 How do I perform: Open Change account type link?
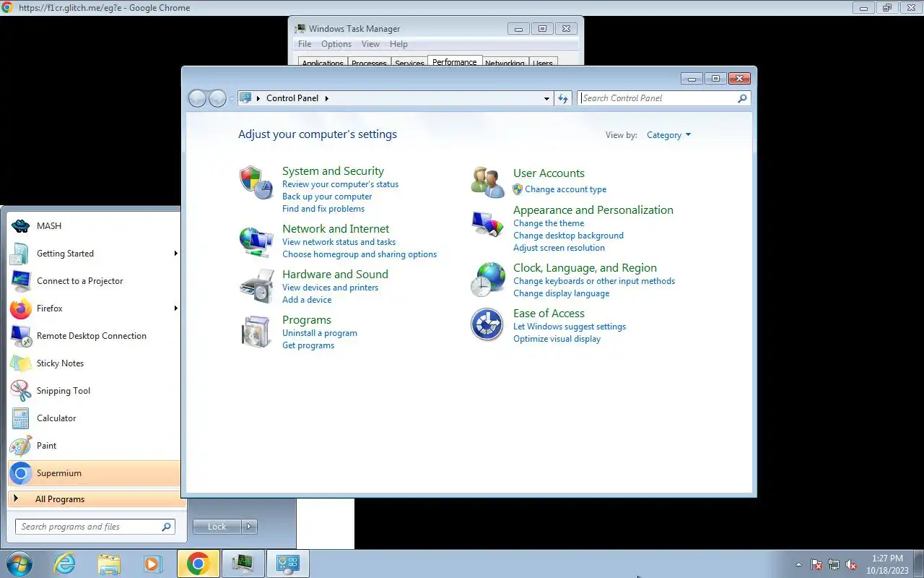(x=566, y=189)
